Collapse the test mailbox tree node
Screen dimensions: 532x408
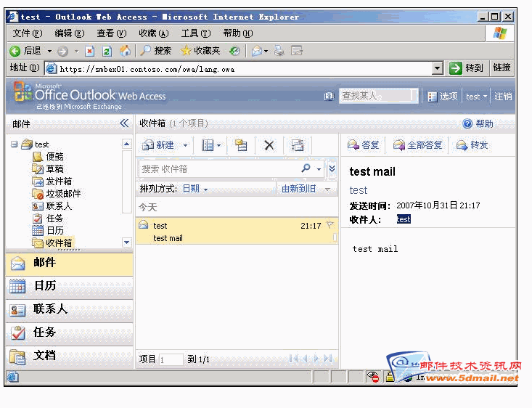pos(14,144)
